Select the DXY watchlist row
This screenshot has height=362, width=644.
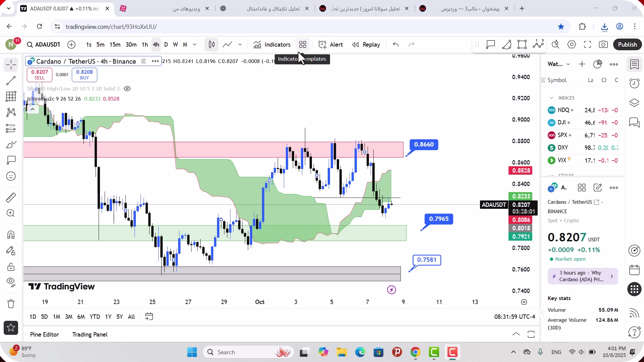pos(583,148)
